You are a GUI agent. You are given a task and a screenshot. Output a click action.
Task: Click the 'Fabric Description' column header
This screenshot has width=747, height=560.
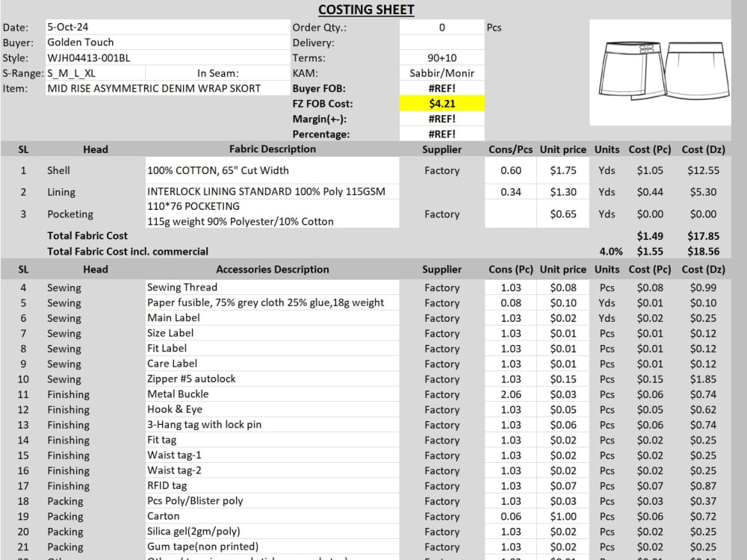(x=272, y=149)
